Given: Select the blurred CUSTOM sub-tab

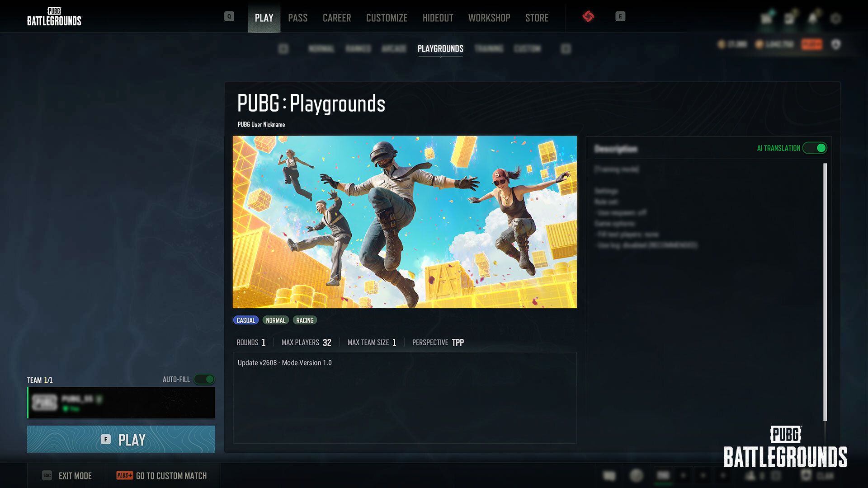Looking at the screenshot, I should 527,49.
